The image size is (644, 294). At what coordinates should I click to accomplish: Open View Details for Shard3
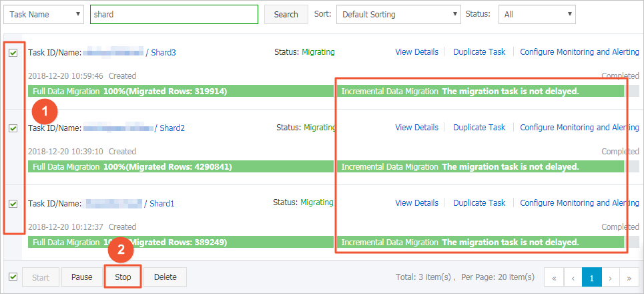[416, 51]
